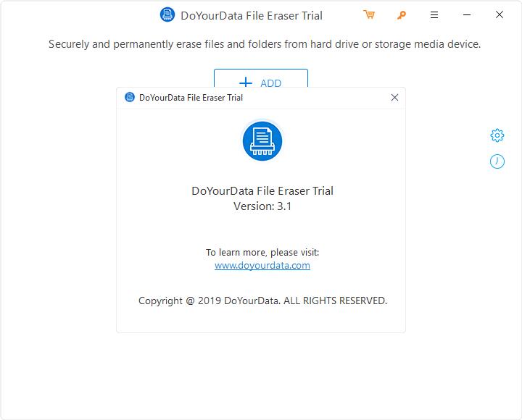Open settings via the gear icon

pos(497,135)
